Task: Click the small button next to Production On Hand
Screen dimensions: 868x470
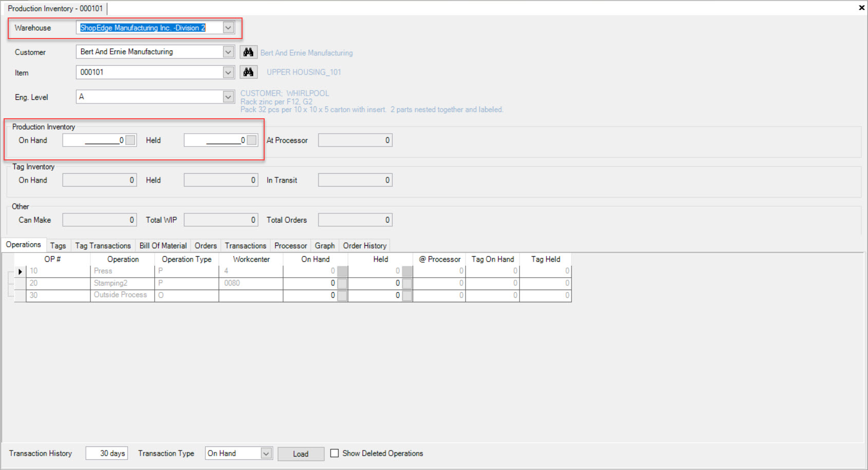Action: (x=131, y=140)
